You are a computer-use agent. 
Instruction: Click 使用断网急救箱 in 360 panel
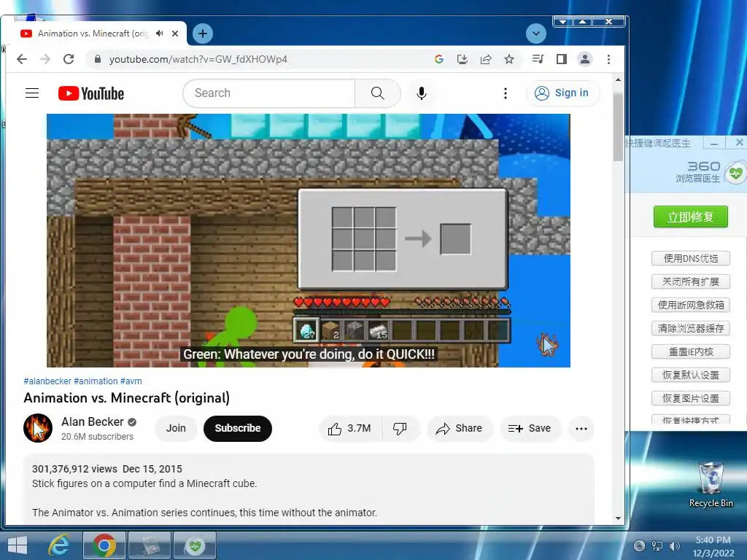(690, 306)
